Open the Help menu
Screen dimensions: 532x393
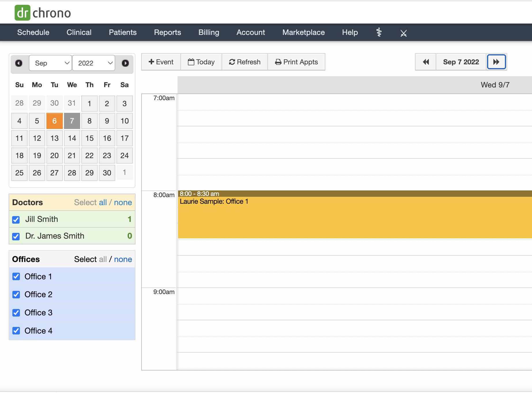point(350,32)
